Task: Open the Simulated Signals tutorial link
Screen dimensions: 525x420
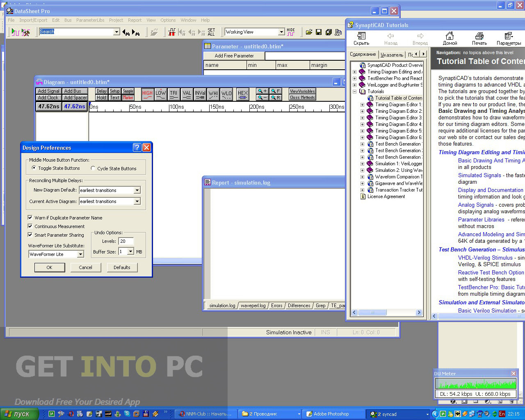Action: click(479, 175)
